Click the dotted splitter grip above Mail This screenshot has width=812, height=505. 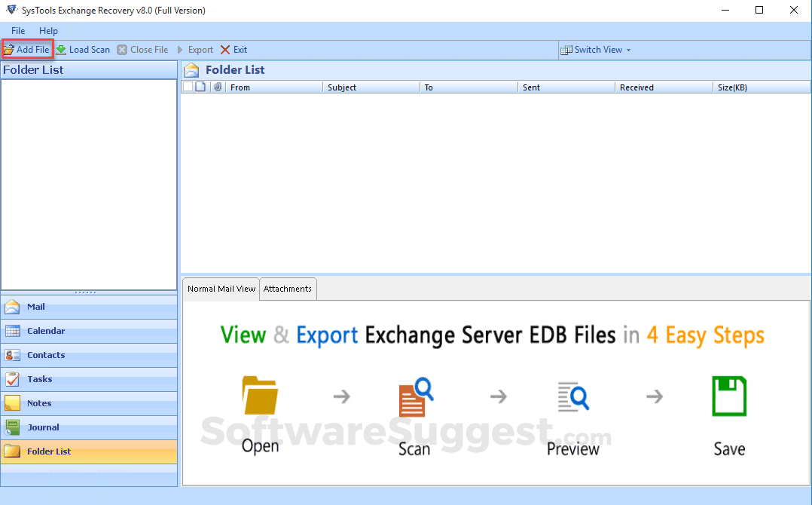pos(85,292)
